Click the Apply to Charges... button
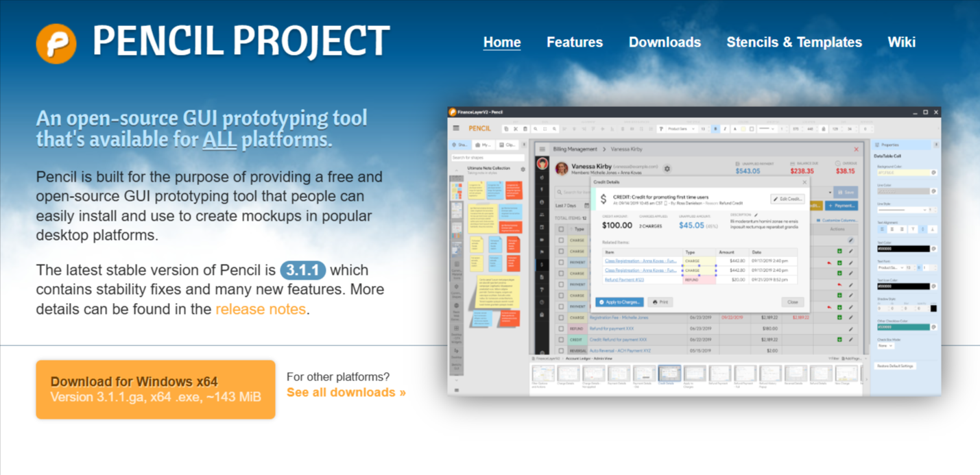980x475 pixels. [x=619, y=302]
